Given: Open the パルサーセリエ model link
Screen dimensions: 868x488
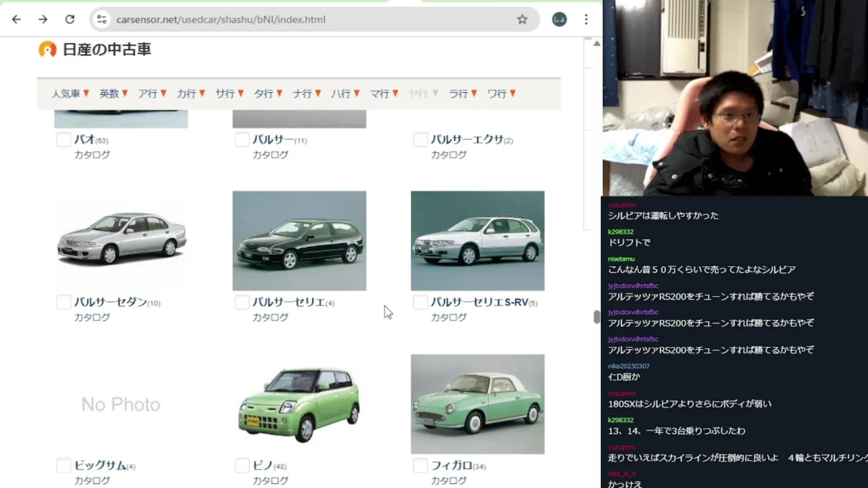Looking at the screenshot, I should [x=289, y=302].
